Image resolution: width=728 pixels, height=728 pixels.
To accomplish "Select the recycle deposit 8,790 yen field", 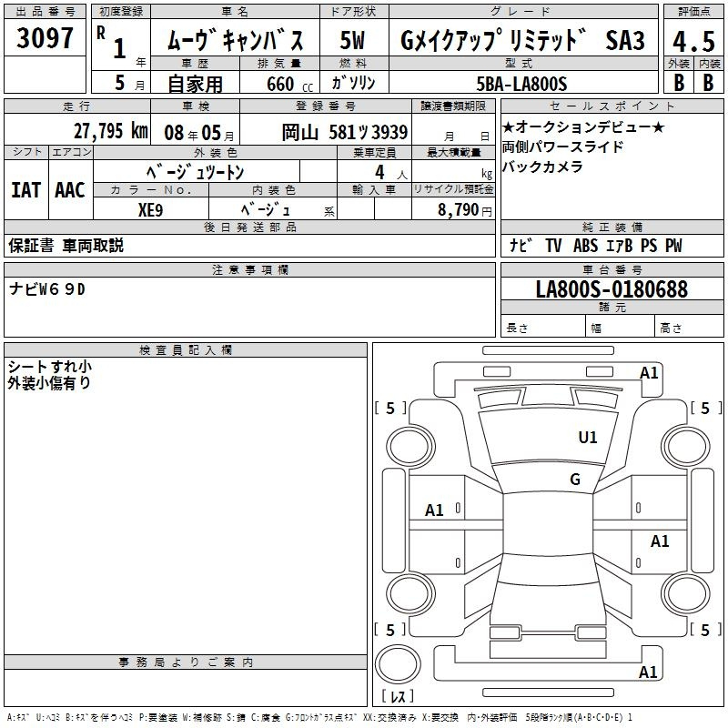I will (452, 209).
